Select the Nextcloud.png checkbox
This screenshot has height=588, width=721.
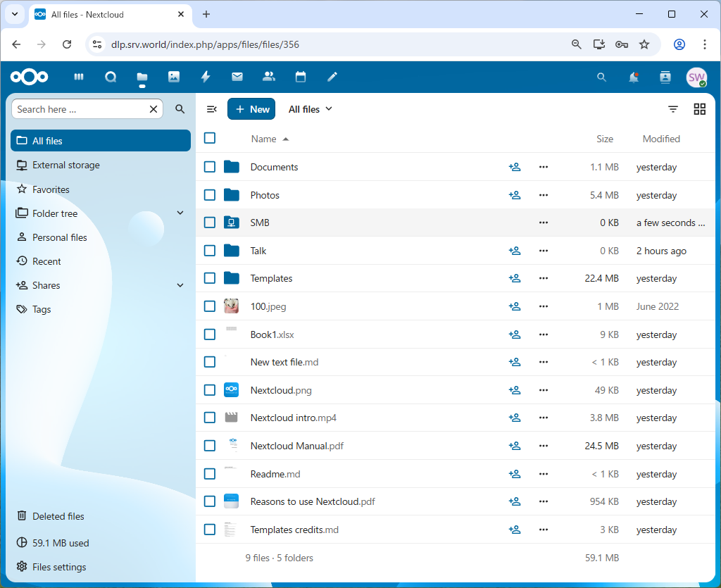pyautogui.click(x=210, y=390)
